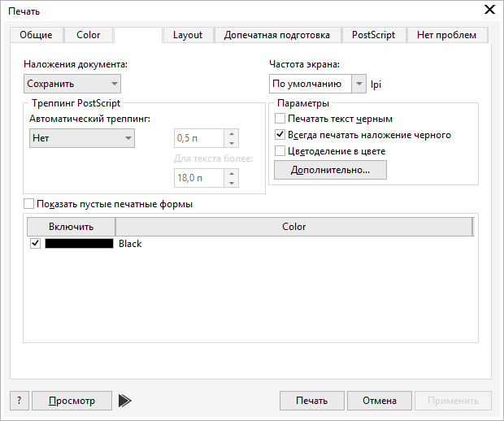This screenshot has width=504, height=421.
Task: Click the Отмена button
Action: click(x=380, y=401)
